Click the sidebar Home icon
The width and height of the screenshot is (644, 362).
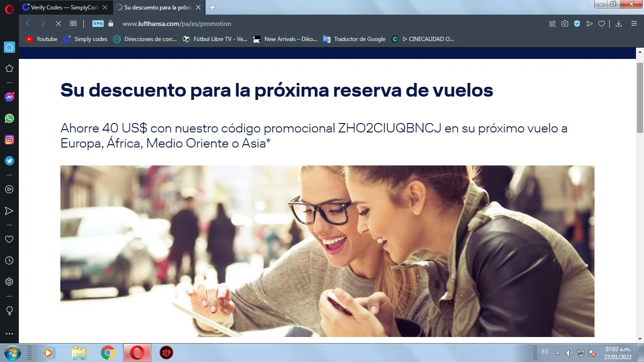(x=9, y=47)
